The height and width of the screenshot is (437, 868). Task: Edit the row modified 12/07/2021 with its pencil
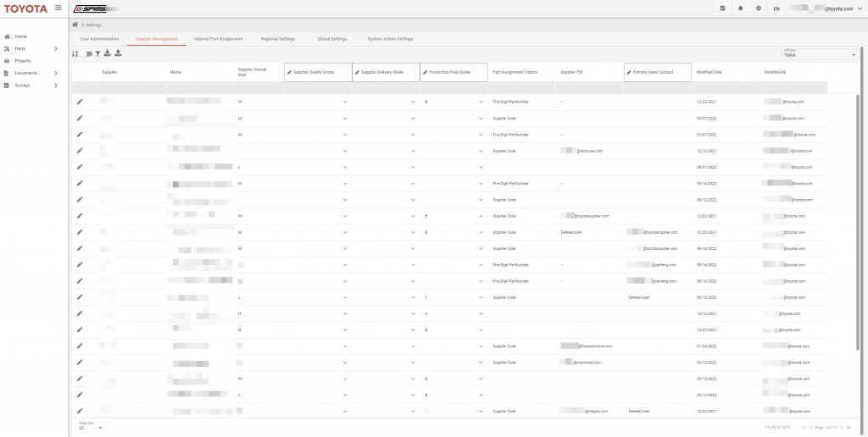point(80,329)
